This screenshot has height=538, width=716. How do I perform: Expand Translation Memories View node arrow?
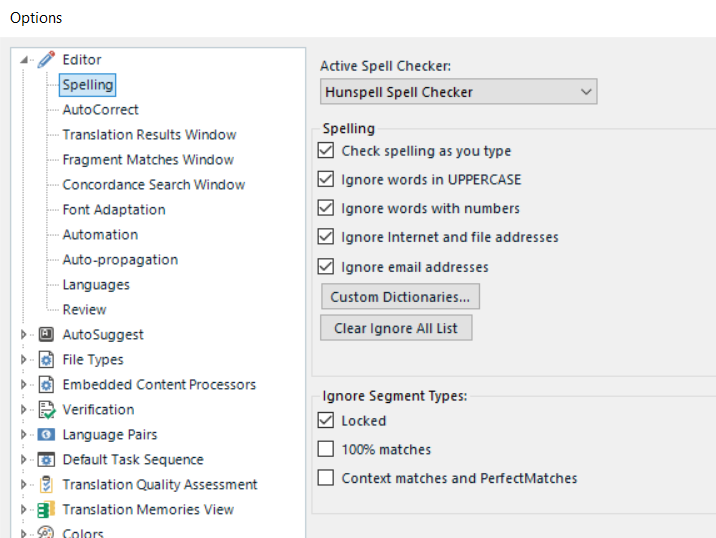(24, 509)
